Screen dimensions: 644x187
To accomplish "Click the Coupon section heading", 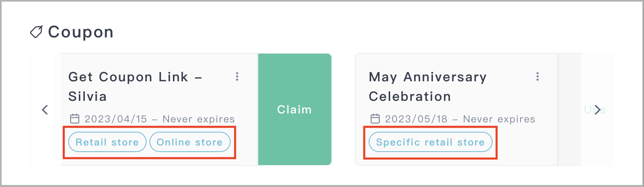I will pos(81,32).
